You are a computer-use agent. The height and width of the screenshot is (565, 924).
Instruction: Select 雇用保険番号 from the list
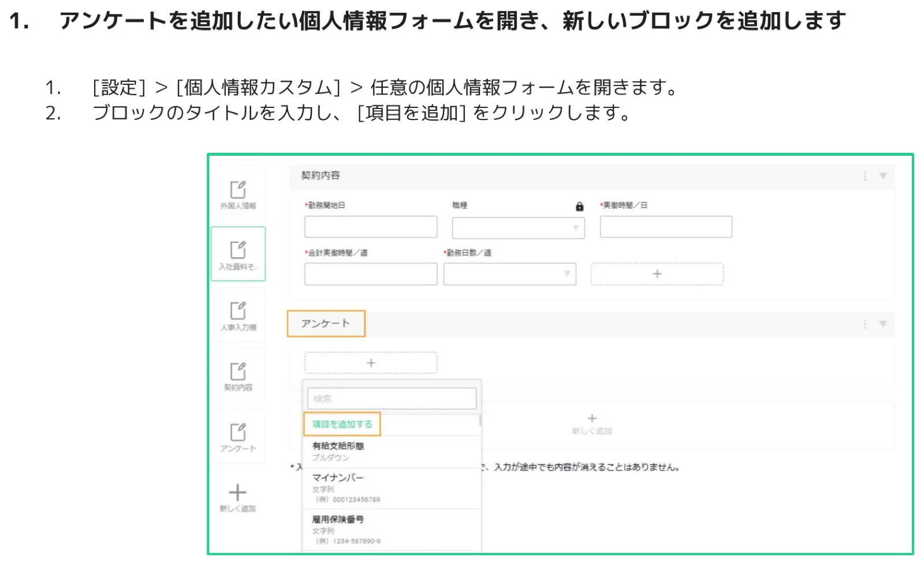click(x=391, y=530)
